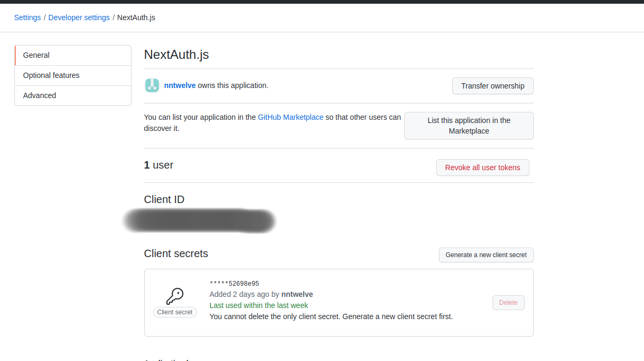Switch to the Advanced section

click(x=39, y=95)
